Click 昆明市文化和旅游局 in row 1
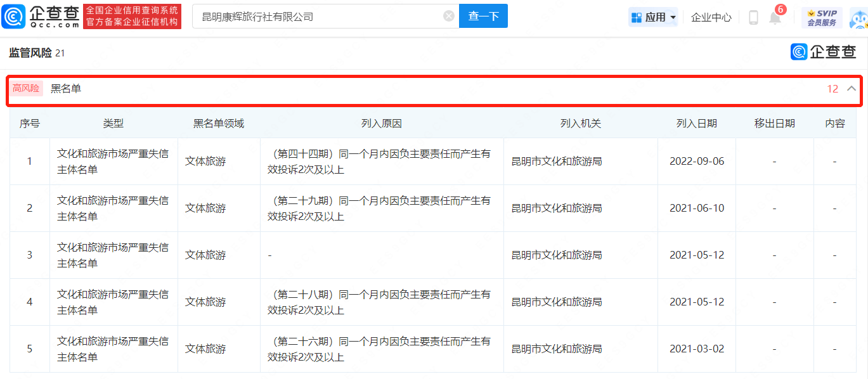This screenshot has width=868, height=379. tap(557, 162)
